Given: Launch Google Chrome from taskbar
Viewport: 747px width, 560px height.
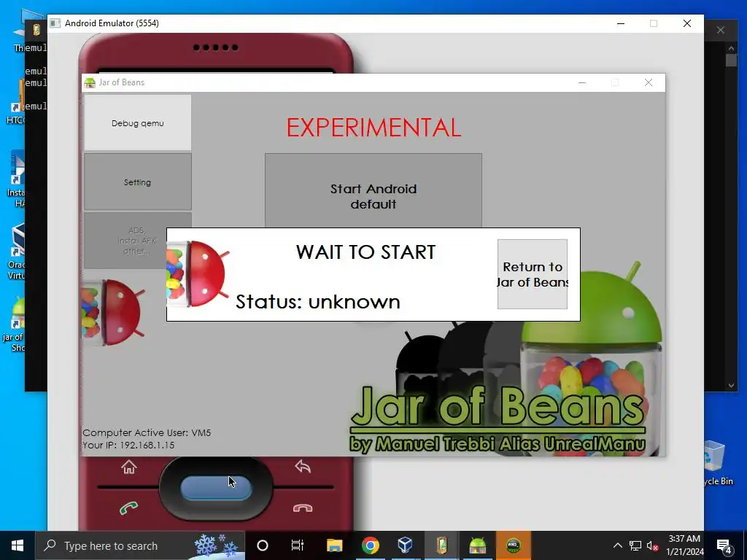Looking at the screenshot, I should 370,545.
